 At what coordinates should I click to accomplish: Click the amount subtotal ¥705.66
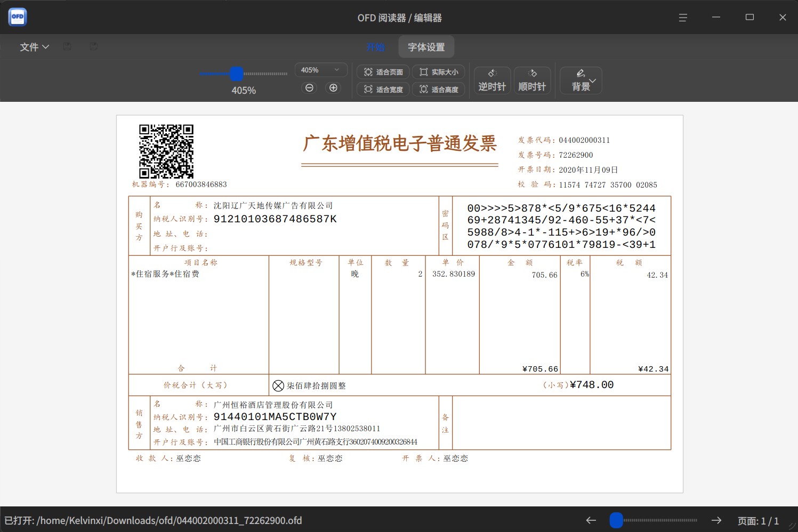click(x=541, y=369)
